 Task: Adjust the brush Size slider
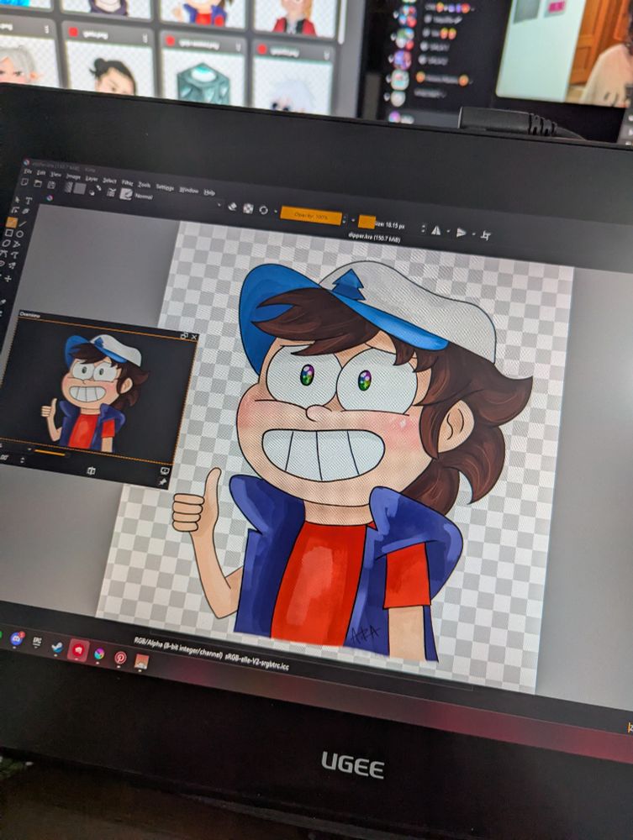(390, 224)
